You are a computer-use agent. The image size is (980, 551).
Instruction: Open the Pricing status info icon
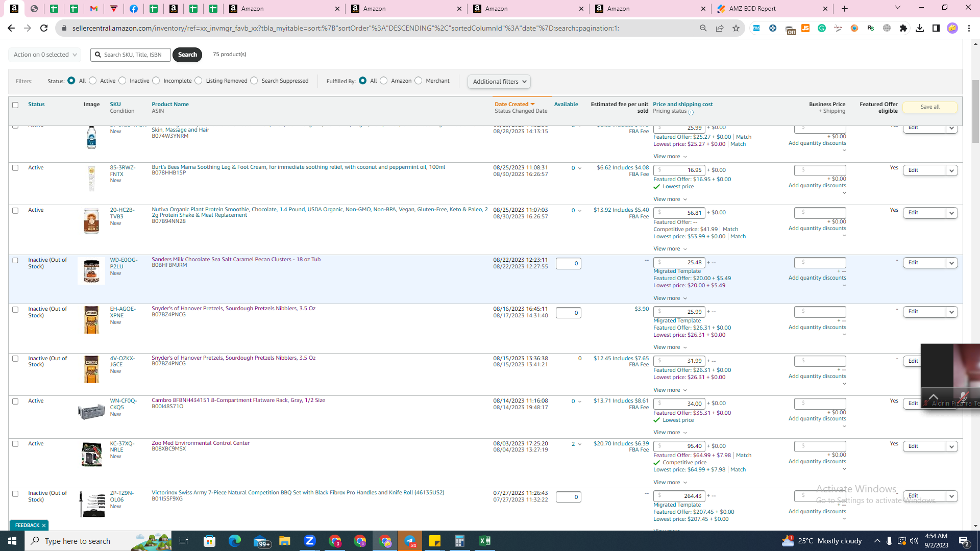[x=691, y=112]
